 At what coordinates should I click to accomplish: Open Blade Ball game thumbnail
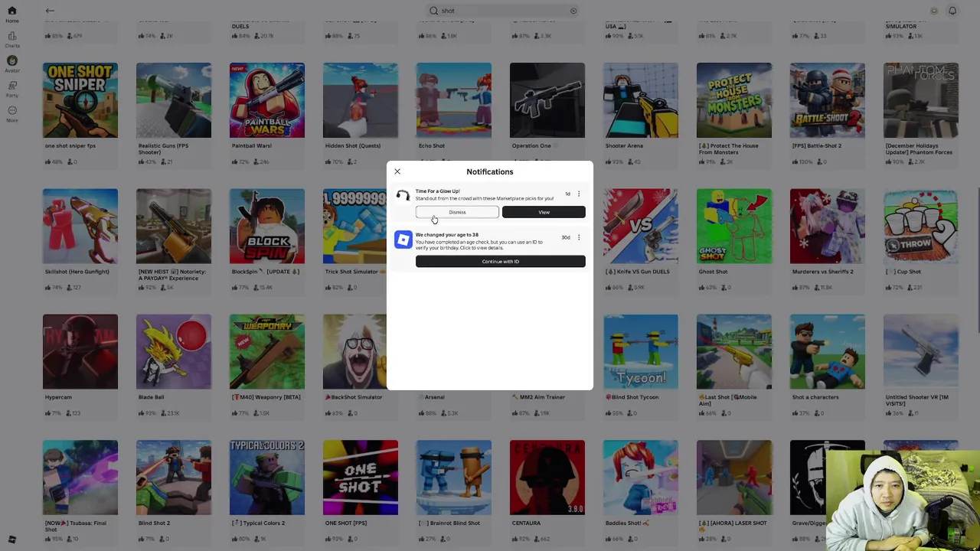click(174, 351)
